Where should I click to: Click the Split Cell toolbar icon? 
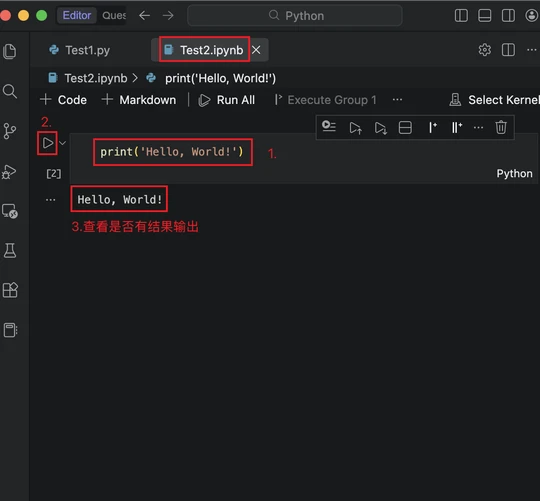coord(405,128)
